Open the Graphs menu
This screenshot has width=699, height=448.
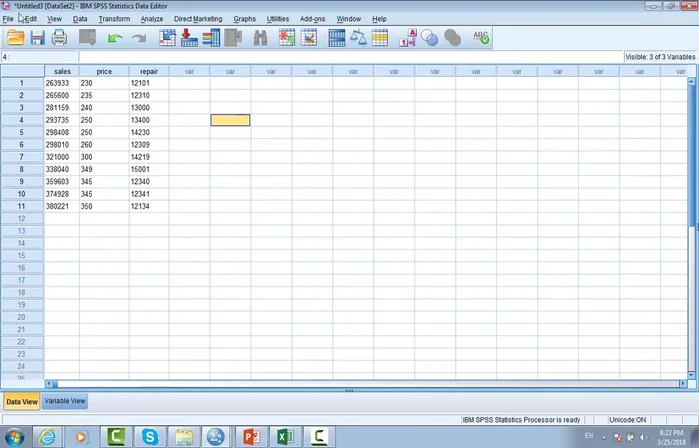245,19
